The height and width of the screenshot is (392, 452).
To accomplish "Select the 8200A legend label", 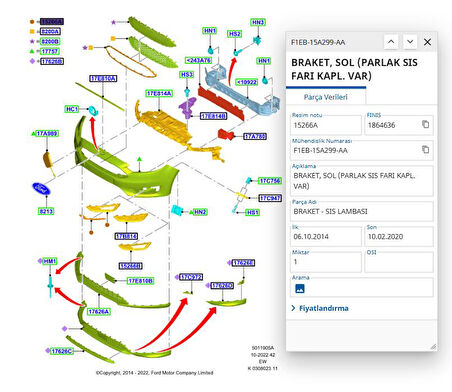I will coord(50,32).
